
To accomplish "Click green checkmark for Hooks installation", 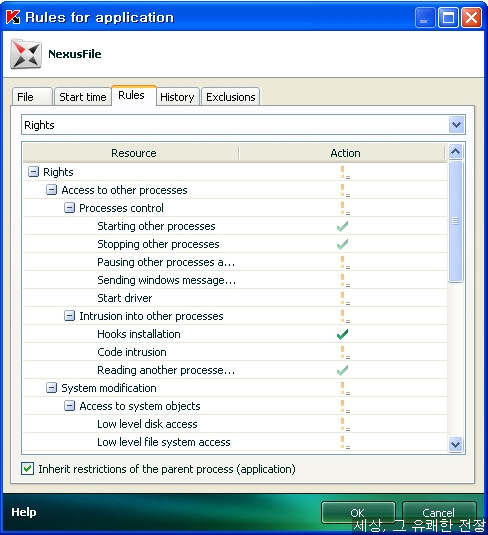I will [342, 334].
